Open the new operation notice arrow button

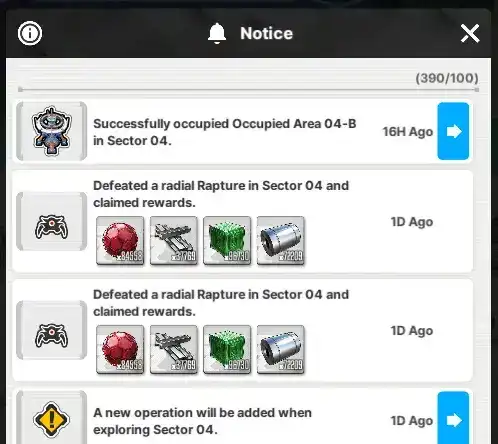click(453, 418)
